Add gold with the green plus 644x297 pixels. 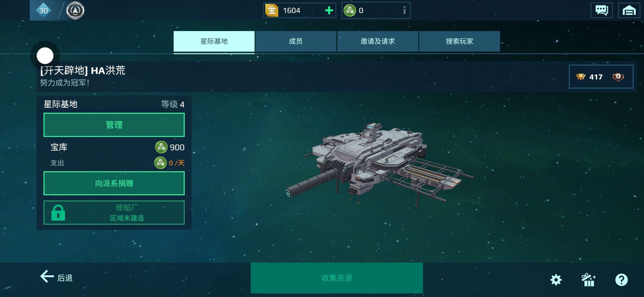tap(329, 10)
